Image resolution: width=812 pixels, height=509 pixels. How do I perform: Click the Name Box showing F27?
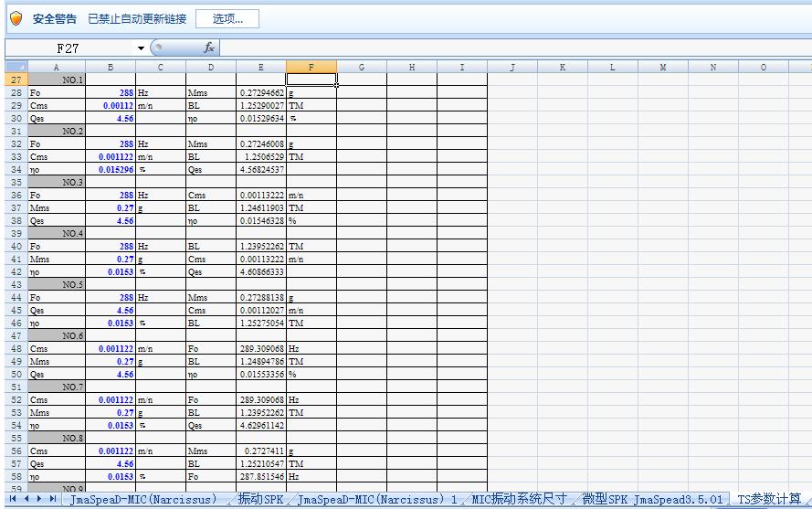pyautogui.click(x=69, y=48)
